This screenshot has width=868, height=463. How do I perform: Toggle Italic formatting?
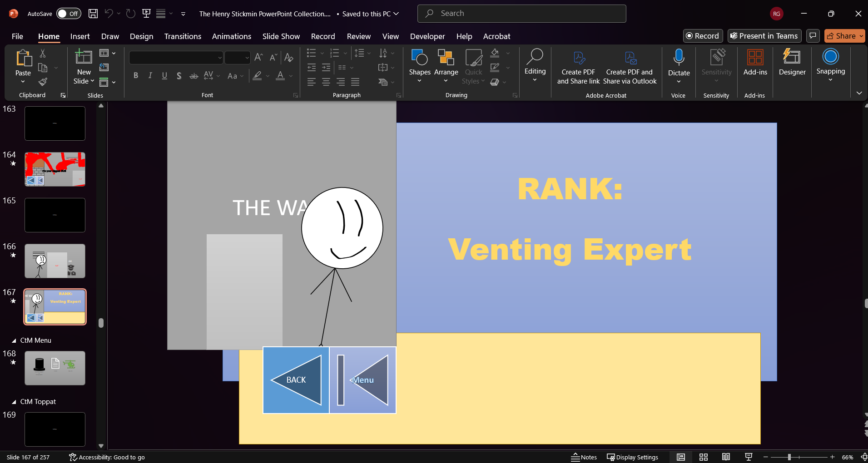pyautogui.click(x=150, y=76)
